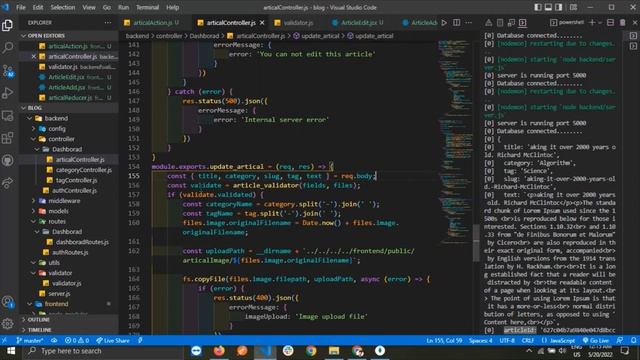This screenshot has height=360, width=640.
Task: Open the Run and Debug view
Action: (x=7, y=93)
